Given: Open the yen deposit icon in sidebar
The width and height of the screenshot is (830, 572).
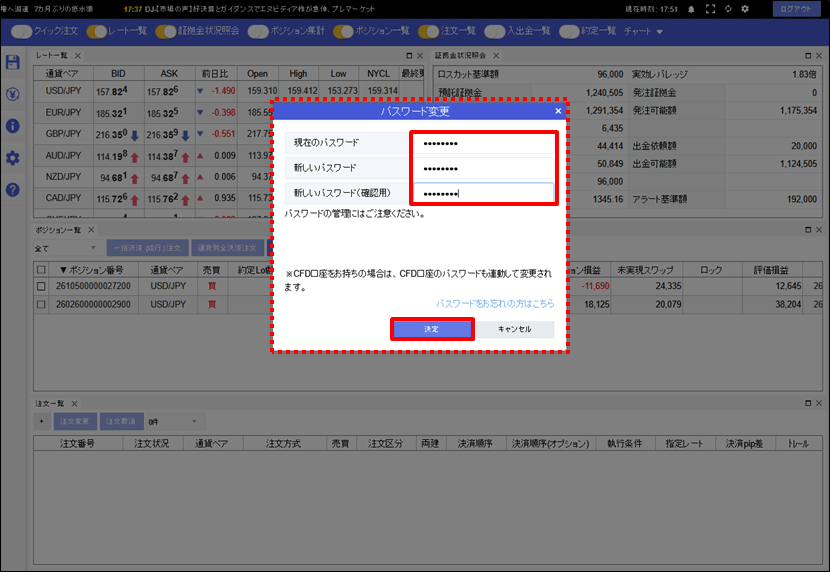Looking at the screenshot, I should (13, 94).
